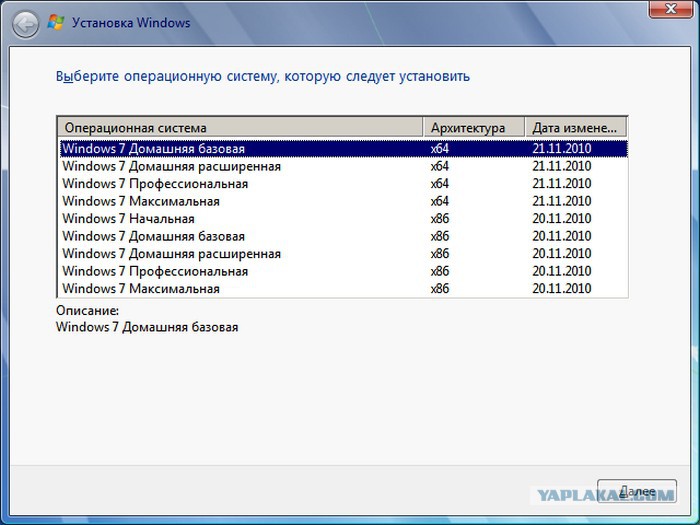The width and height of the screenshot is (700, 525).
Task: Select Windows 7 Максимальная x86 row
Action: pyautogui.click(x=343, y=288)
